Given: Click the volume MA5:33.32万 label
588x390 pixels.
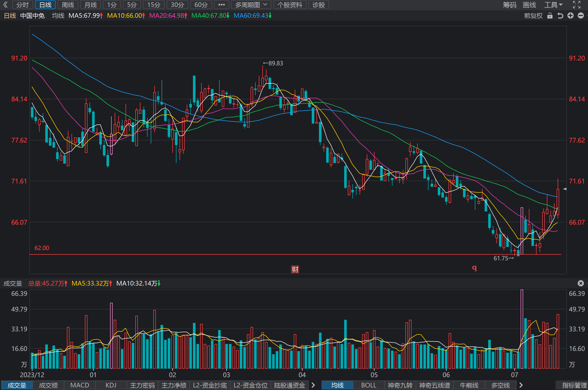Looking at the screenshot, I should 92,283.
